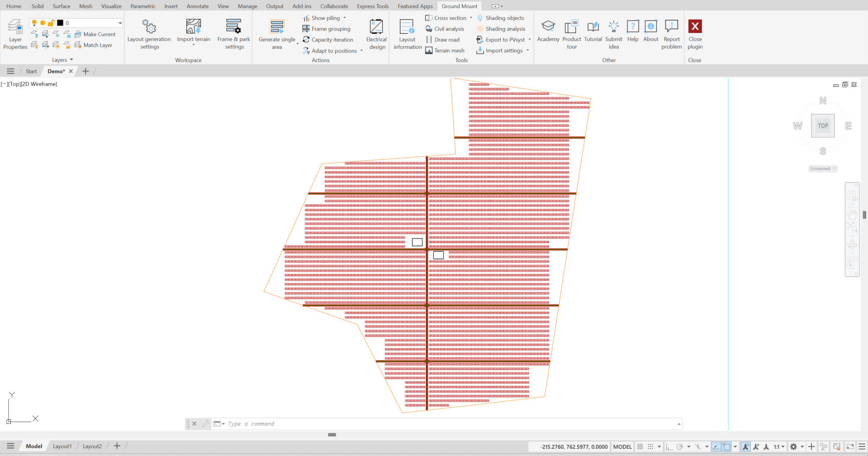Screen dimensions: 868x456
Task: Expand the Layers panel flyout
Action: (71, 60)
